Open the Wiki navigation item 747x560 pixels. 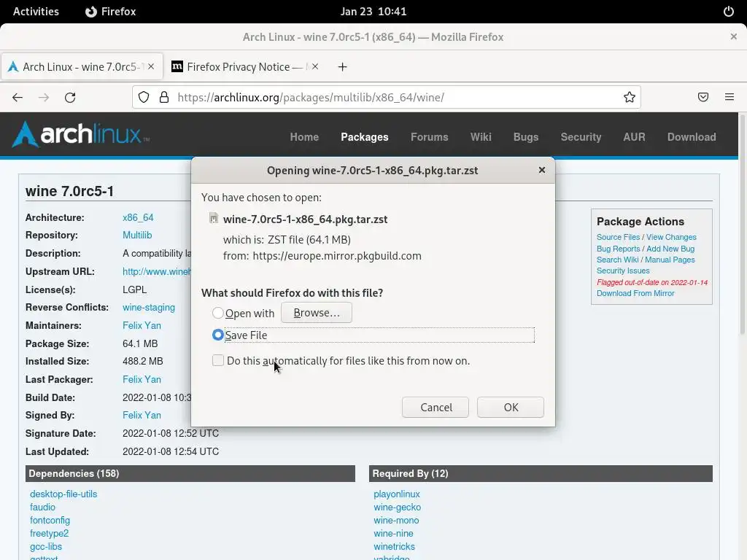481,137
